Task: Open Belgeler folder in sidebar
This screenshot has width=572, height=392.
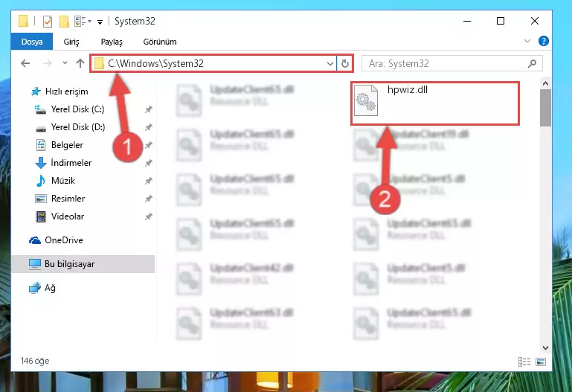Action: point(67,145)
